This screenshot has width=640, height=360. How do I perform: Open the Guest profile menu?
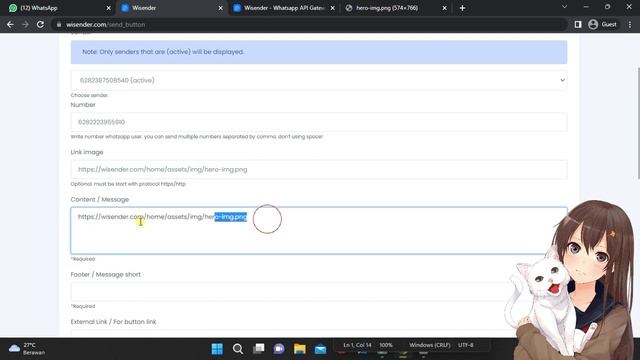[x=602, y=24]
